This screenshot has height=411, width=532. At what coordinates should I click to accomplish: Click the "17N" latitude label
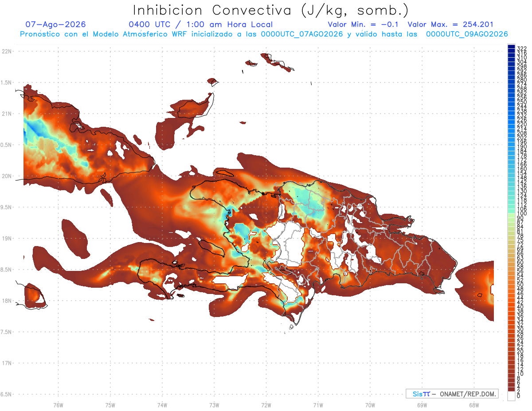[7, 363]
